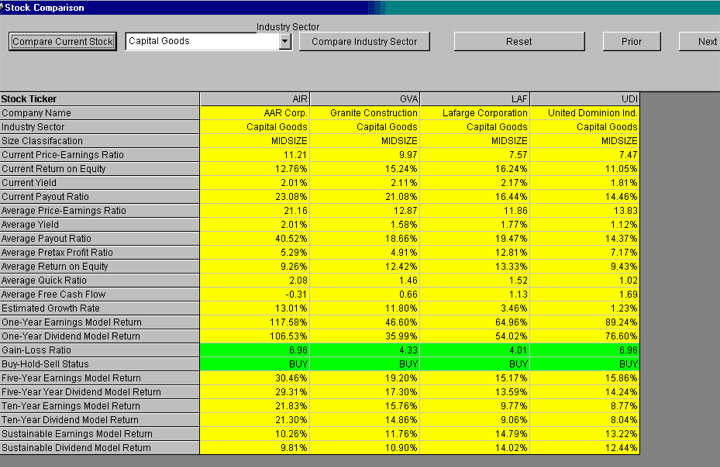Click the 12.81% pretax profit cell

point(475,253)
